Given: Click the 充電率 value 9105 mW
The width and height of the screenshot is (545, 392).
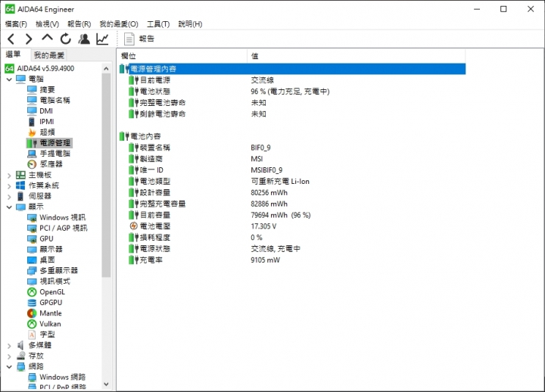Looking at the screenshot, I should coord(265,260).
